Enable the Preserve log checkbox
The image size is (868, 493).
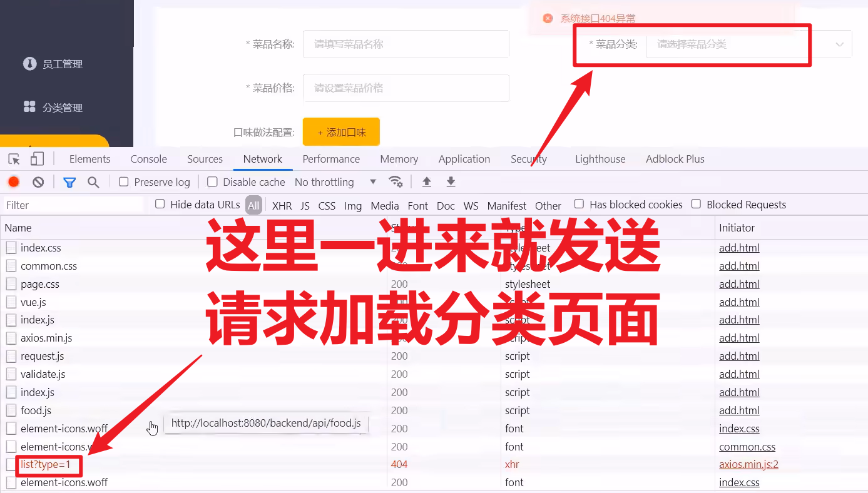124,182
